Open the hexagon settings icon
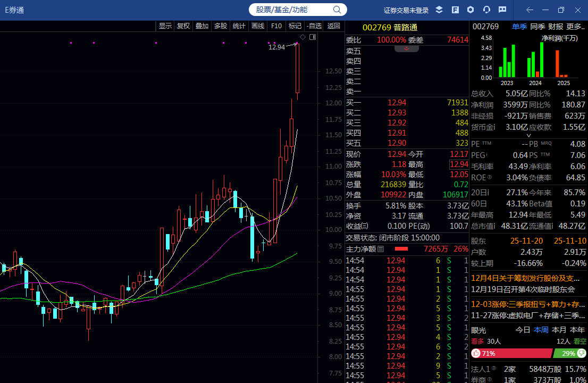The width and height of the screenshot is (588, 383). 471,10
